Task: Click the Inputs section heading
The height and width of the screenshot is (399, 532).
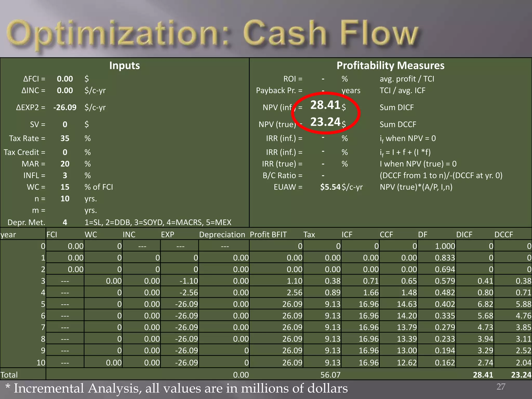Action: (x=124, y=65)
